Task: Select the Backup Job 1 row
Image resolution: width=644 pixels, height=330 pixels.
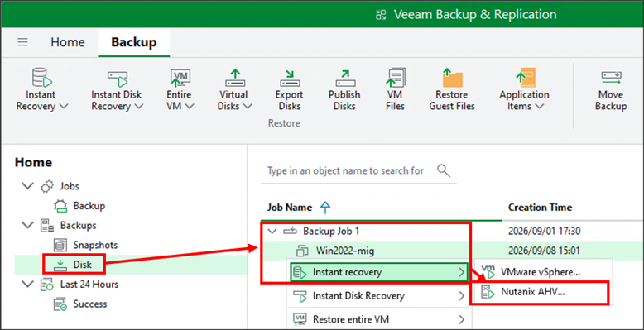Action: [x=452, y=231]
